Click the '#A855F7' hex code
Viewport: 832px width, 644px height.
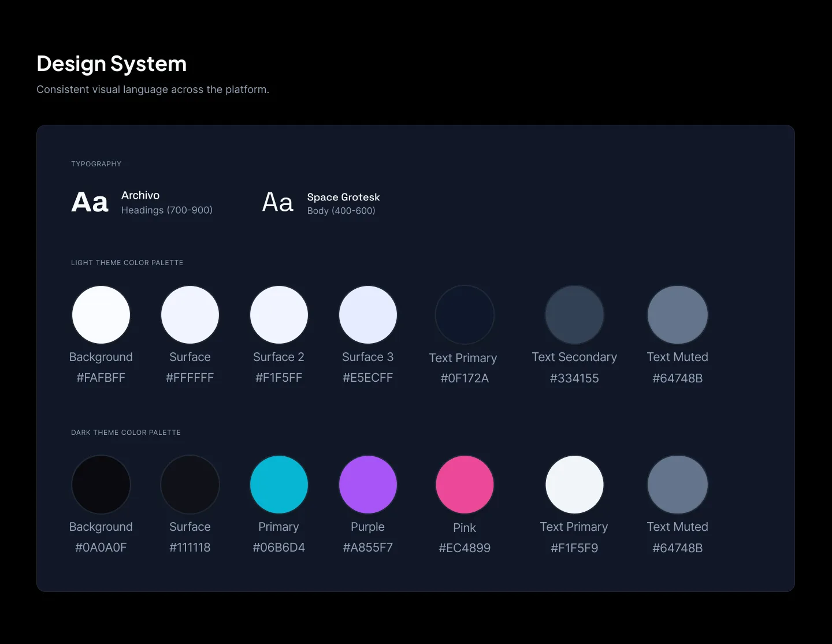pyautogui.click(x=368, y=548)
